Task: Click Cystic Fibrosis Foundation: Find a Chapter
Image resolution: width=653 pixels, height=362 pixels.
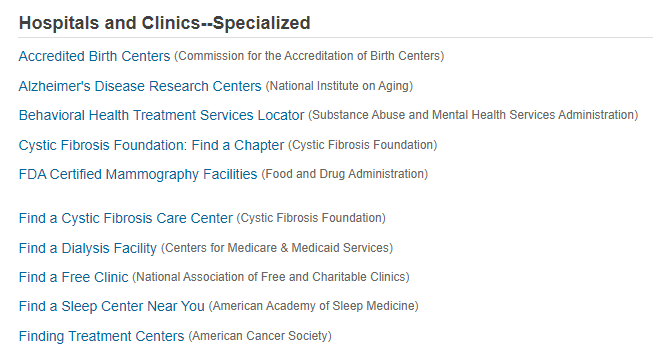Action: pyautogui.click(x=151, y=145)
